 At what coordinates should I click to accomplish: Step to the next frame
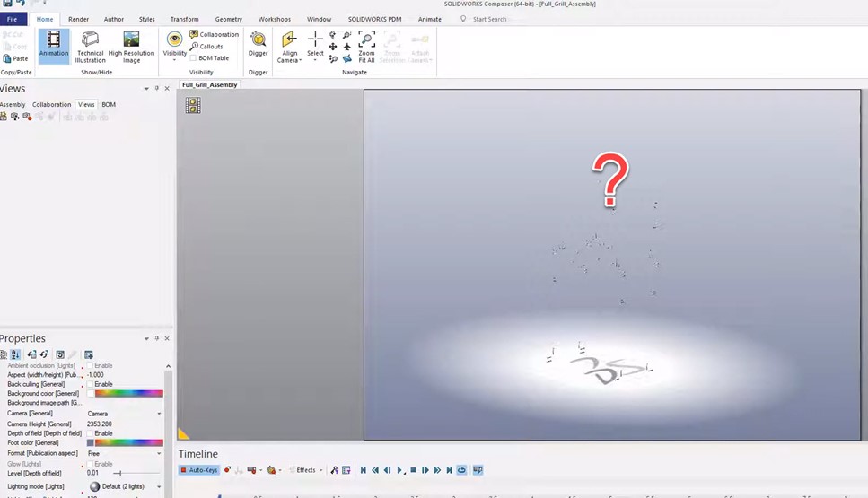[x=425, y=470]
